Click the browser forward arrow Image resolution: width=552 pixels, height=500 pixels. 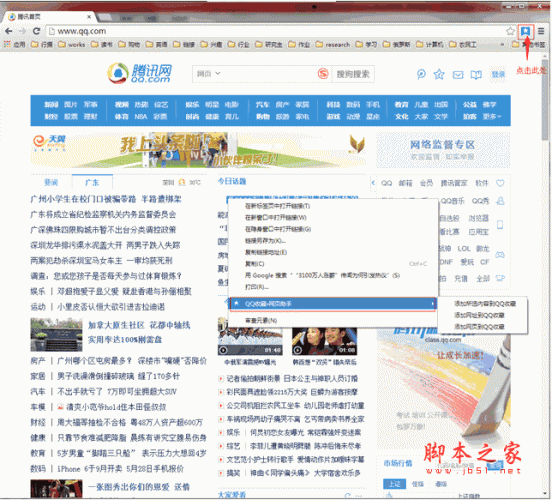(x=23, y=31)
